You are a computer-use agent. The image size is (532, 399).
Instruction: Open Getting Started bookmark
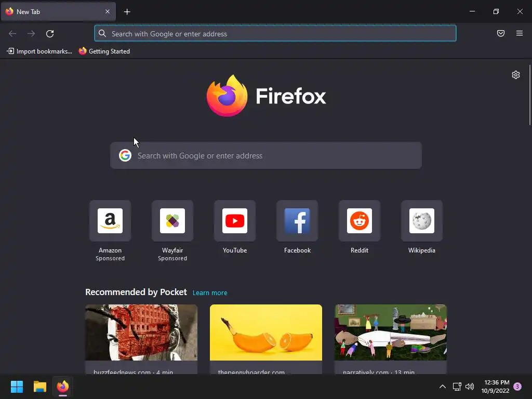point(104,51)
